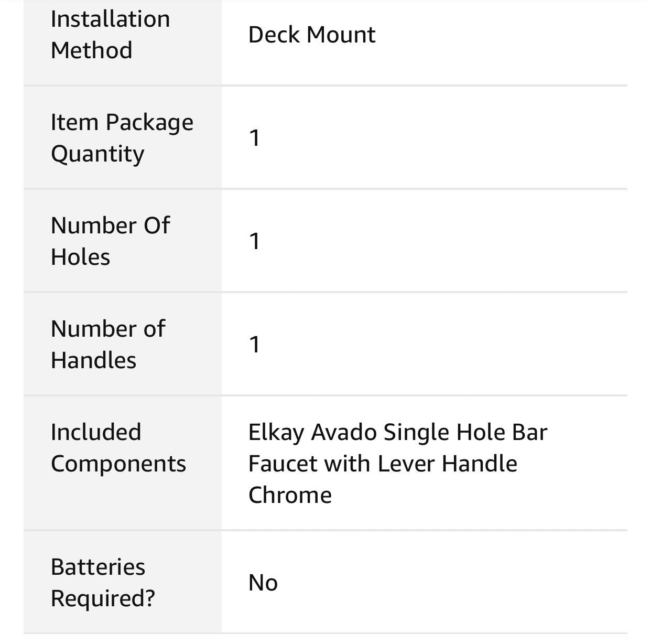Select the Item Package Quantity value 1
Screen dimensions: 651x644
[255, 138]
